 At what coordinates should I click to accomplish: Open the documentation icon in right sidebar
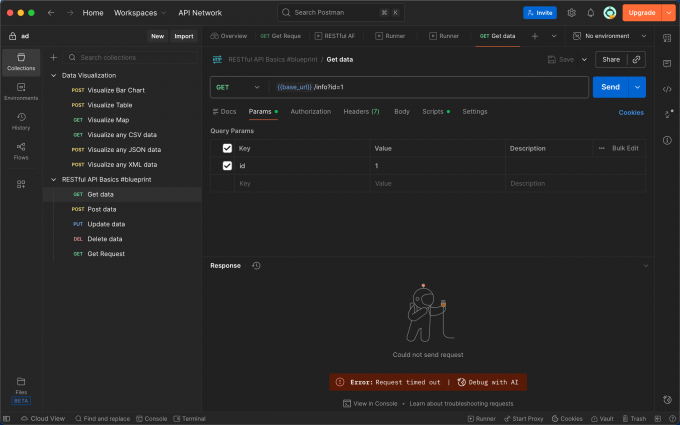tap(667, 38)
